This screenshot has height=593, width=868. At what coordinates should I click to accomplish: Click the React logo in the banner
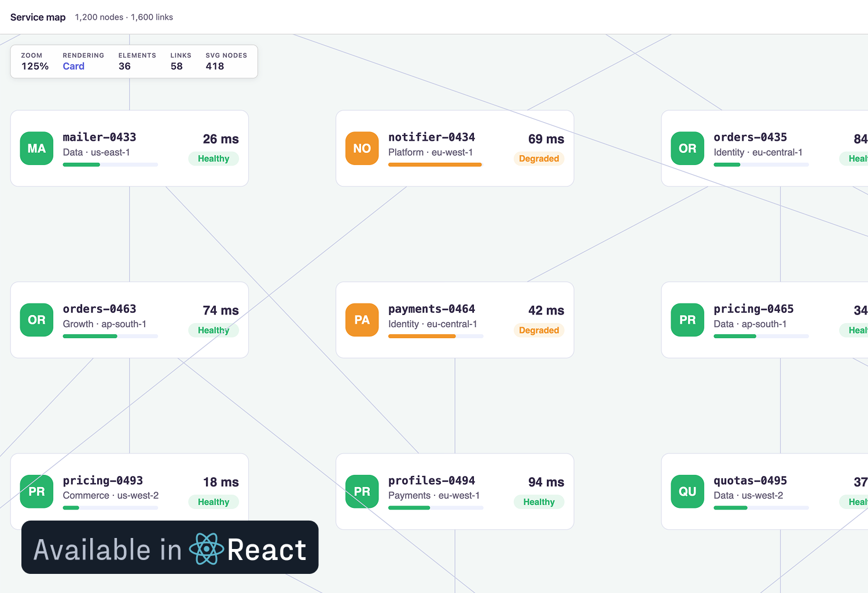tap(206, 548)
